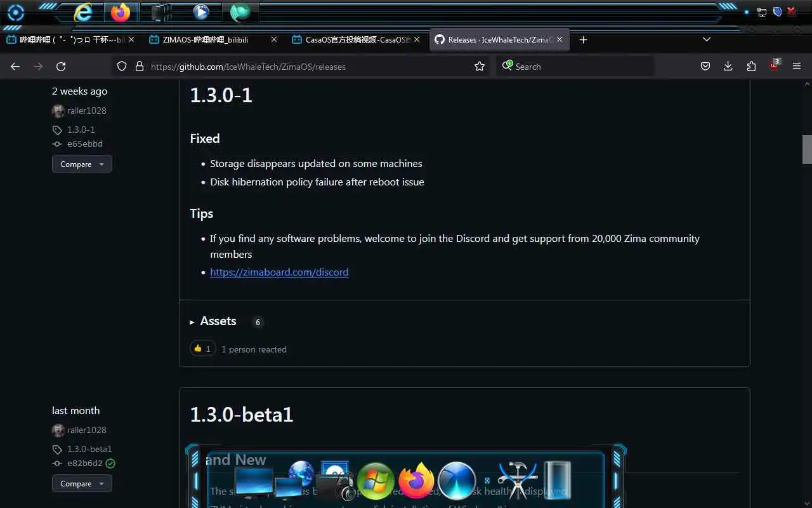The width and height of the screenshot is (812, 508).
Task: Open Compare dropdown for release 1.3.0-beta1
Action: tap(82, 483)
